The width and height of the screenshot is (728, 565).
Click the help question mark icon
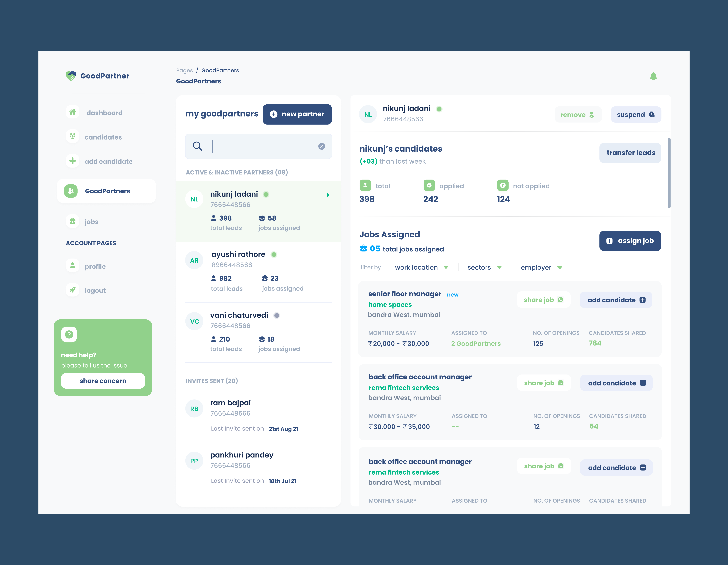tap(69, 335)
